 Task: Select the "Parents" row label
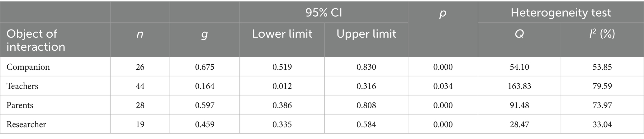click(20, 105)
